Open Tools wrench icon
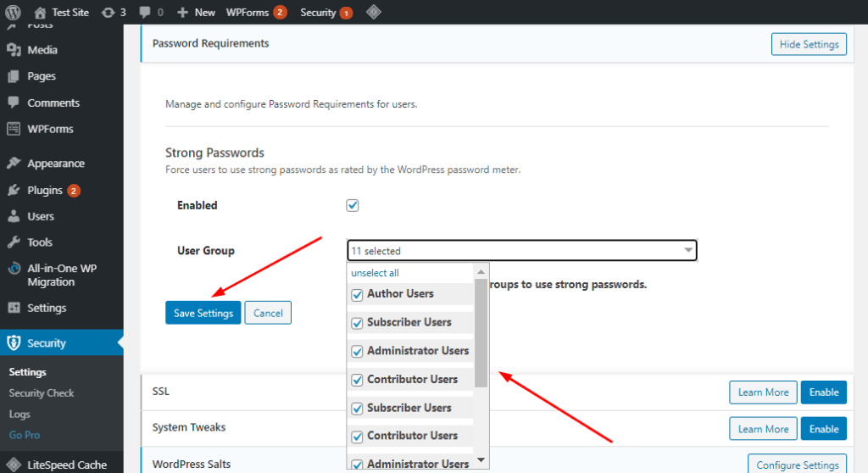 [14, 242]
